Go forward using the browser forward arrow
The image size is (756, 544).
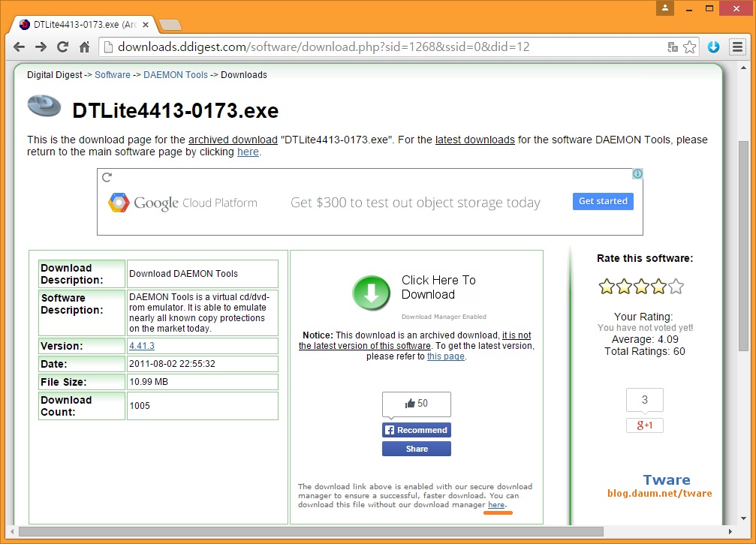click(x=41, y=47)
